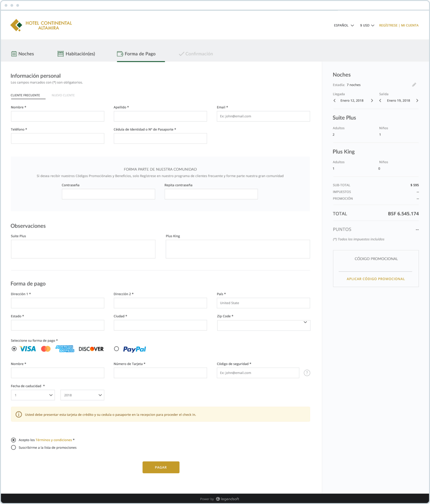Click the security code help question icon
The width and height of the screenshot is (430, 504).
point(307,373)
